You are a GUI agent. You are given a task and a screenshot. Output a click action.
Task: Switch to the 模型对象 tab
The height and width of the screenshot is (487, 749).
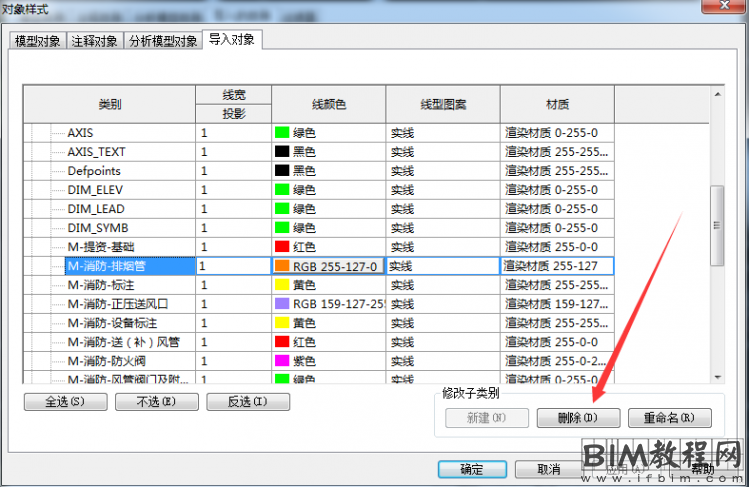[38, 42]
